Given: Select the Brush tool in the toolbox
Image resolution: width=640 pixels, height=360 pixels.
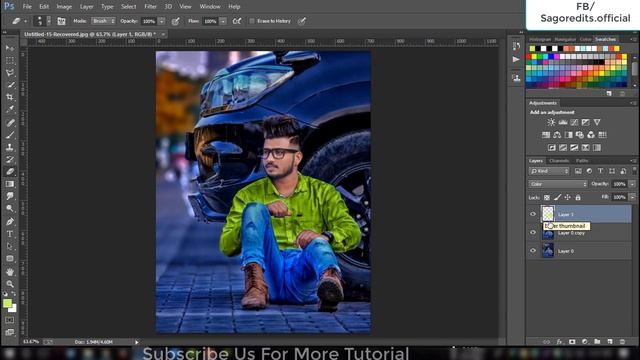Looking at the screenshot, I should (10, 135).
